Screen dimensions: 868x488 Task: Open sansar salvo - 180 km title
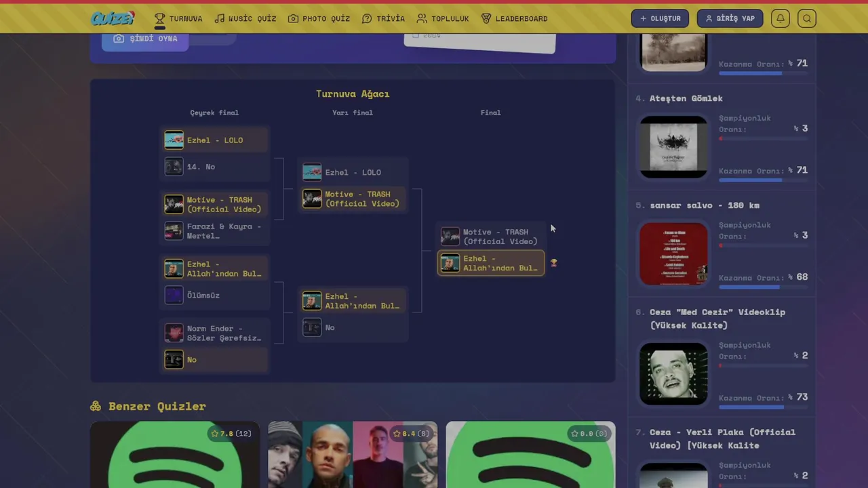pos(705,205)
